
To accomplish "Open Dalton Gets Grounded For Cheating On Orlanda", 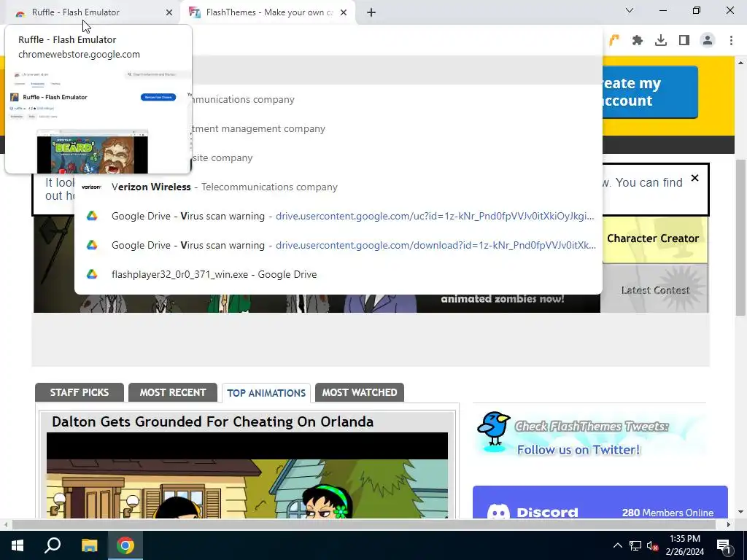I will (212, 421).
